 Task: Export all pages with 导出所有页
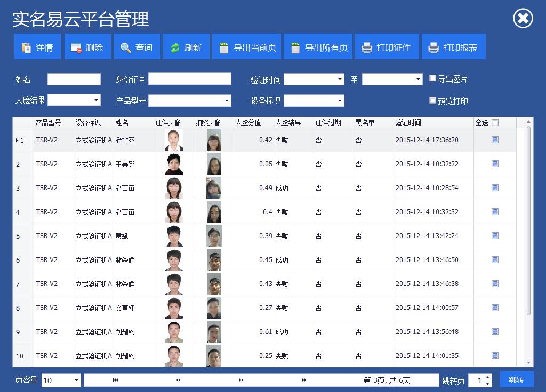(x=318, y=47)
